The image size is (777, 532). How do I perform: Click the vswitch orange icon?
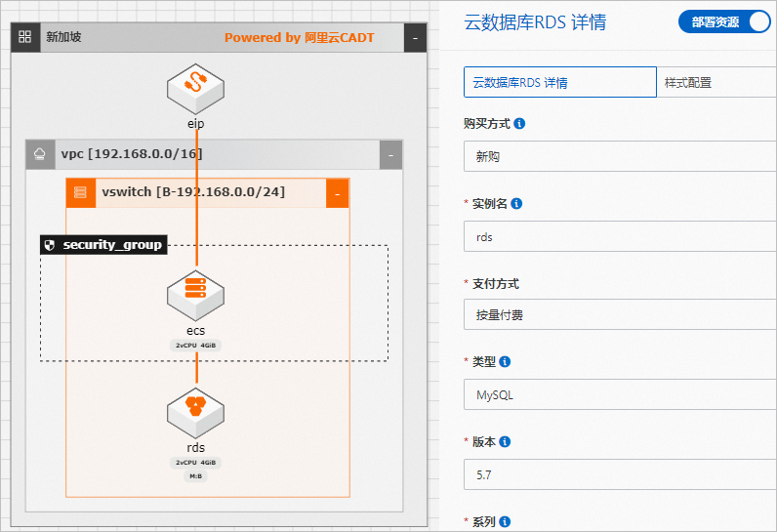tap(80, 192)
